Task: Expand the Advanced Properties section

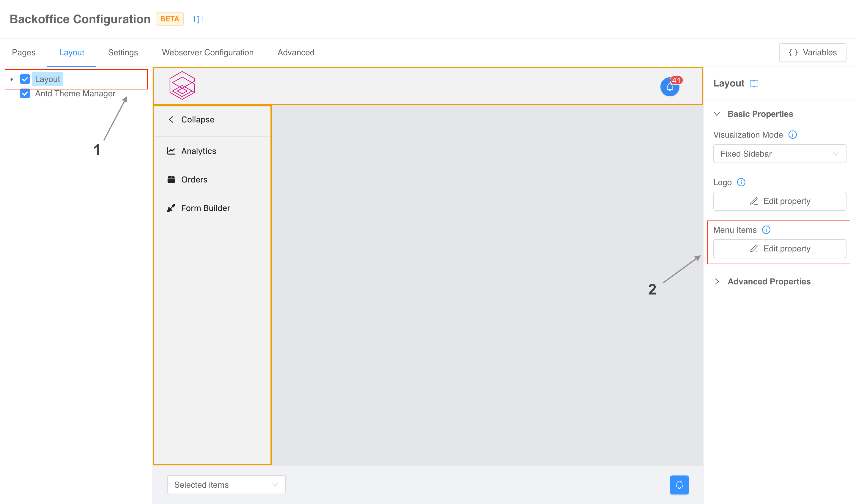Action: coord(769,281)
